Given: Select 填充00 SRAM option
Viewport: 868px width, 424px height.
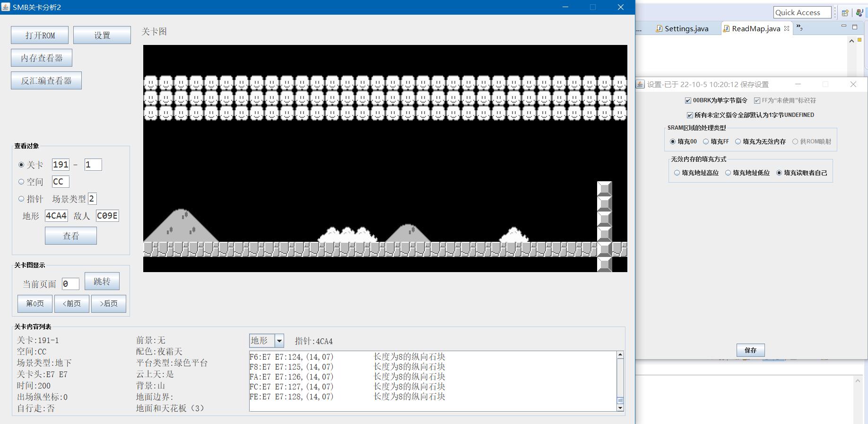Looking at the screenshot, I should tap(673, 141).
